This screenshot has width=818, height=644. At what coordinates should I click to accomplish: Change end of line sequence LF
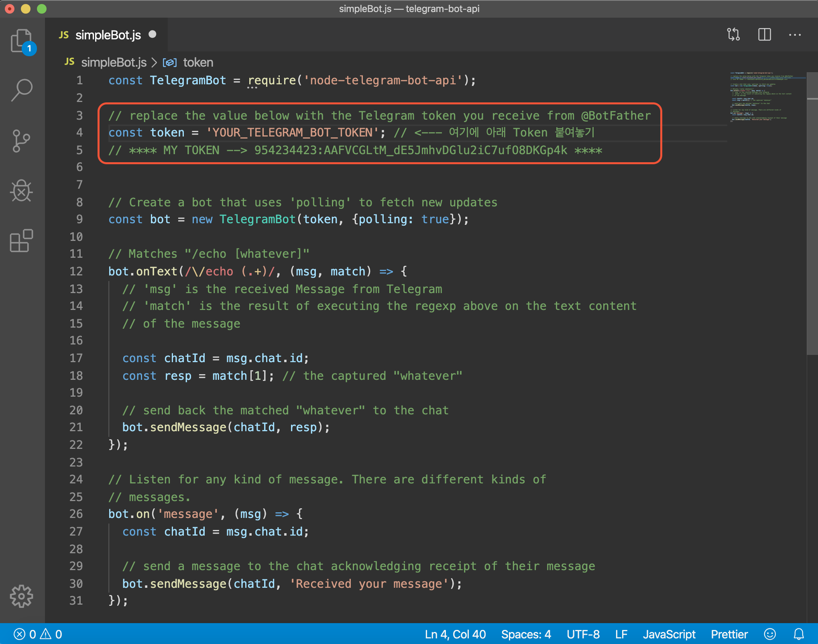point(621,634)
